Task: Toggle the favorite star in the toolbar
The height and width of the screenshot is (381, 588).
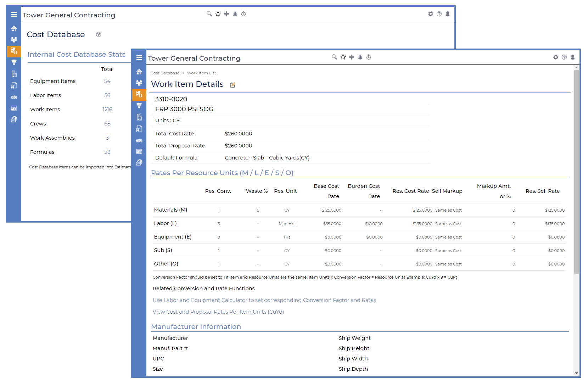Action: (x=343, y=57)
